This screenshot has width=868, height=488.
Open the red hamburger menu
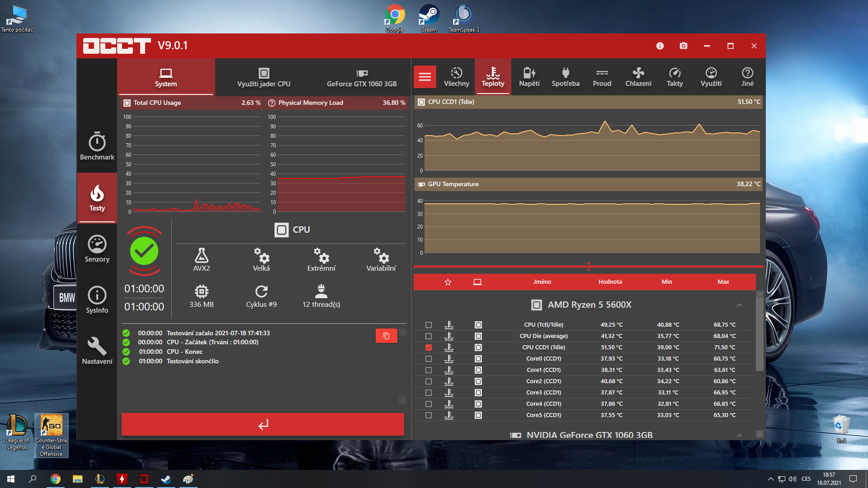click(x=425, y=77)
